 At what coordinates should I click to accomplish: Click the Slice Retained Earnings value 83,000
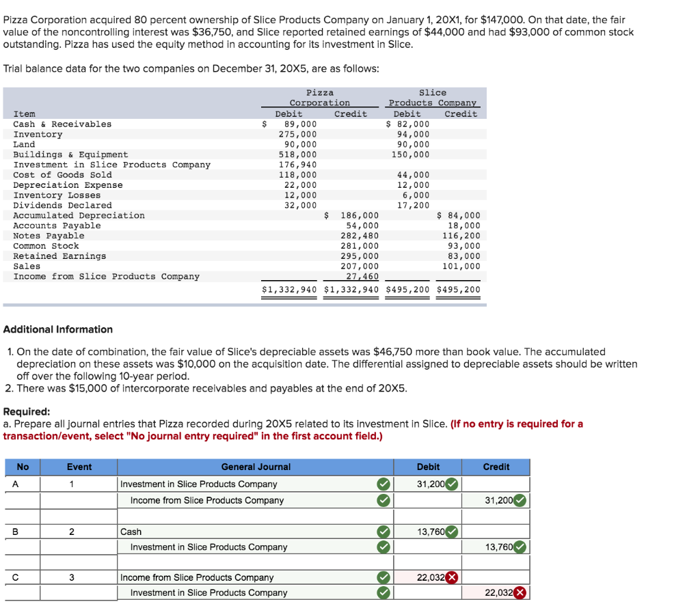(464, 256)
